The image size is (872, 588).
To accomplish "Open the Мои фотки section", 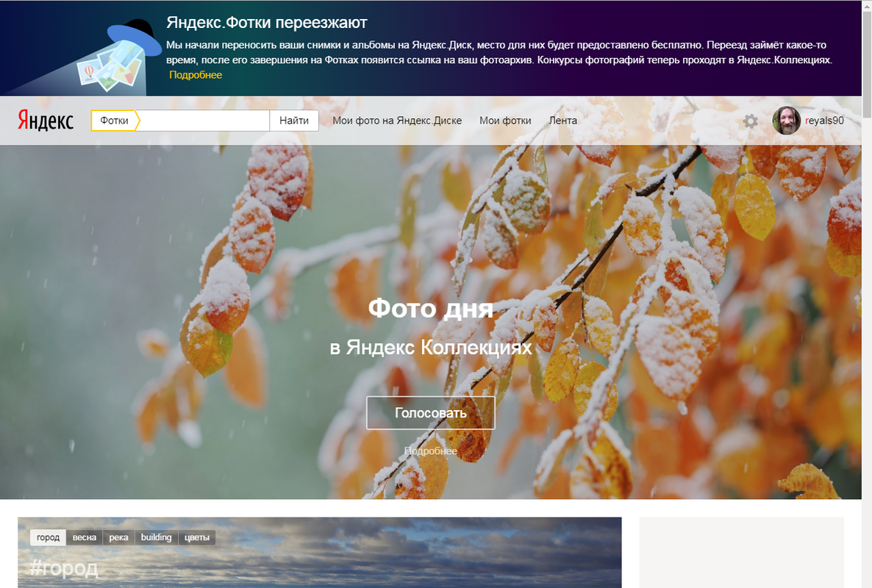I will 505,121.
